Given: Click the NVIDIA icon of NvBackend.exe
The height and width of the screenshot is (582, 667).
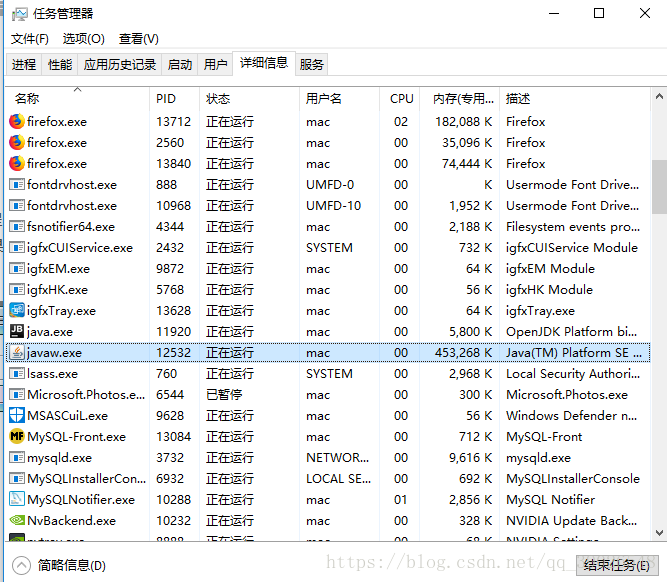Looking at the screenshot, I should (17, 520).
